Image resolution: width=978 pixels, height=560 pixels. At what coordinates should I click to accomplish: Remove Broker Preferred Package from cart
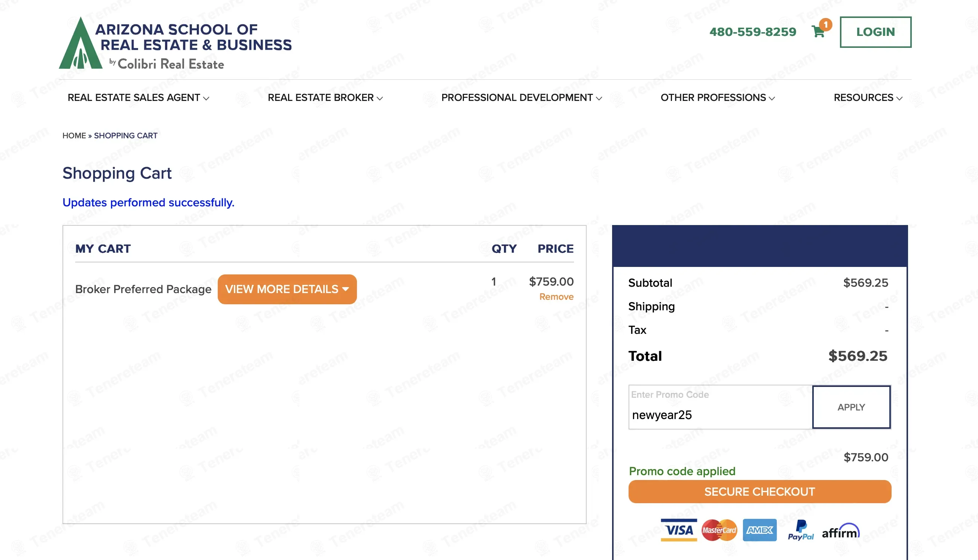coord(556,297)
